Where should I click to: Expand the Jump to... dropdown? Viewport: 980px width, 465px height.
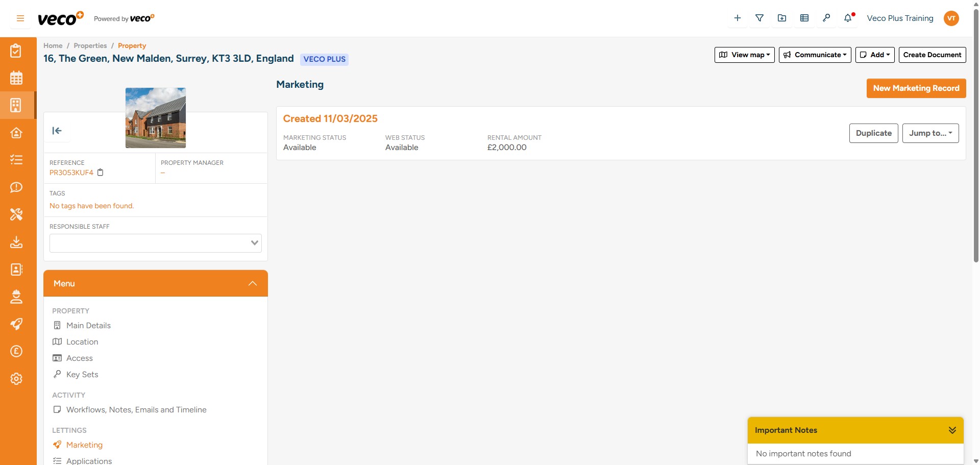[930, 133]
